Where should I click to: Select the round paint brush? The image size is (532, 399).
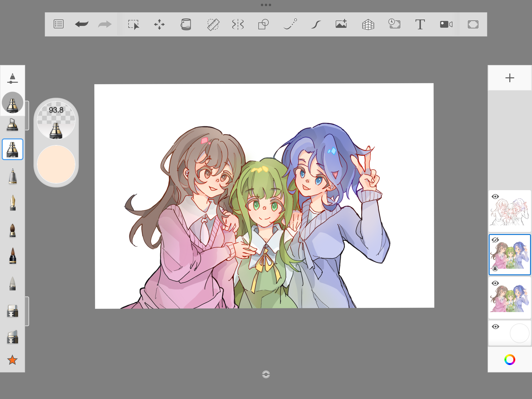(x=13, y=230)
